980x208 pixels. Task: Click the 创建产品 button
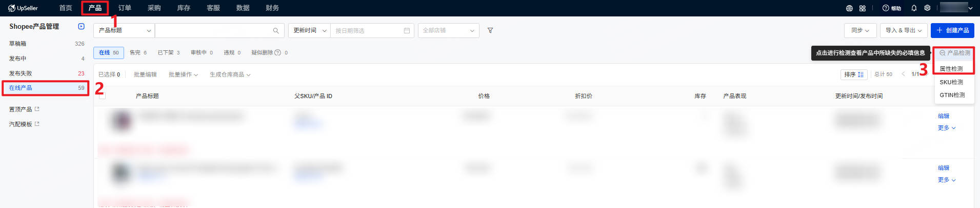pyautogui.click(x=952, y=31)
